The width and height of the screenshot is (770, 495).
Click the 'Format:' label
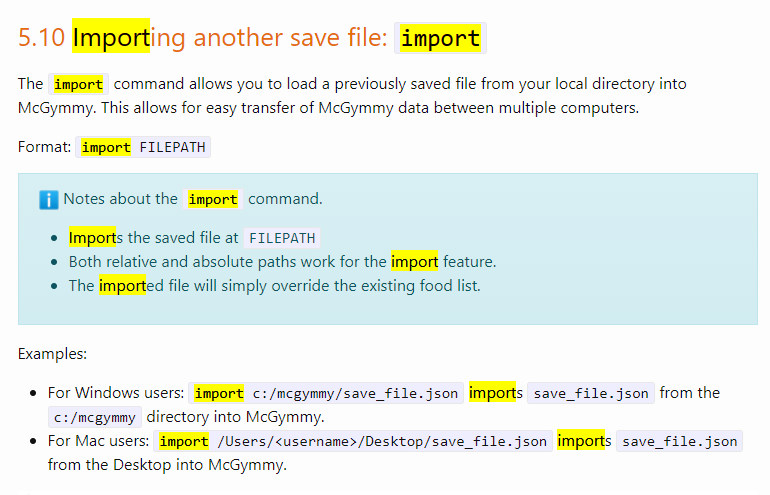click(x=45, y=147)
